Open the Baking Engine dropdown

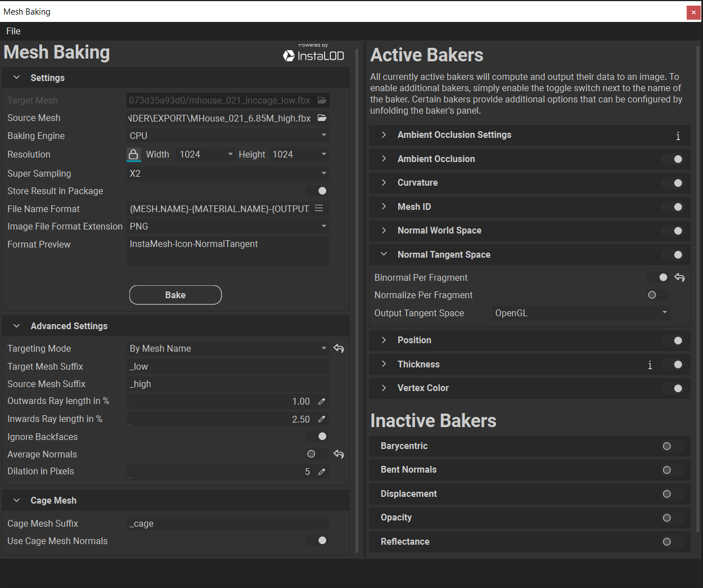pos(227,136)
